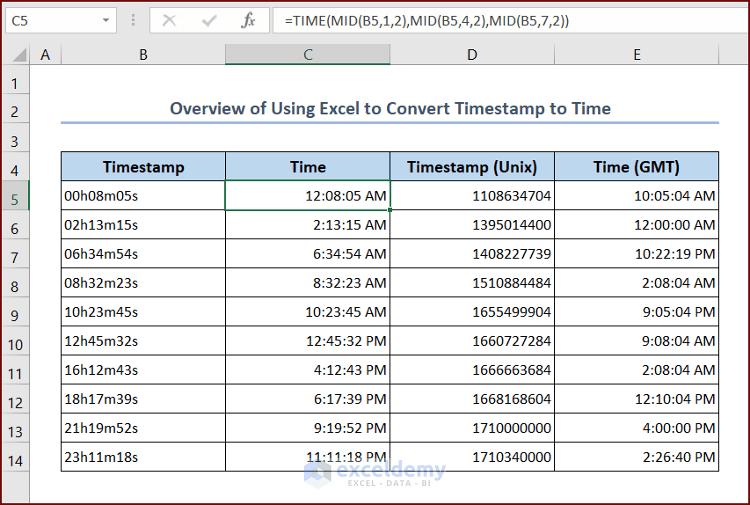Select cell showing 6:34:54 AM
Viewport: 750px width, 505px height.
coord(308,253)
